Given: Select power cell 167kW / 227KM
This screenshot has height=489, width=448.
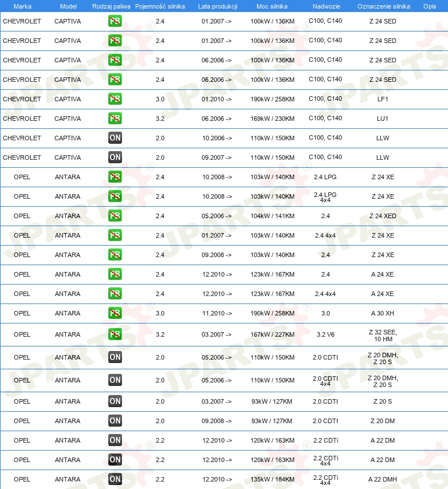Looking at the screenshot, I should 272,334.
